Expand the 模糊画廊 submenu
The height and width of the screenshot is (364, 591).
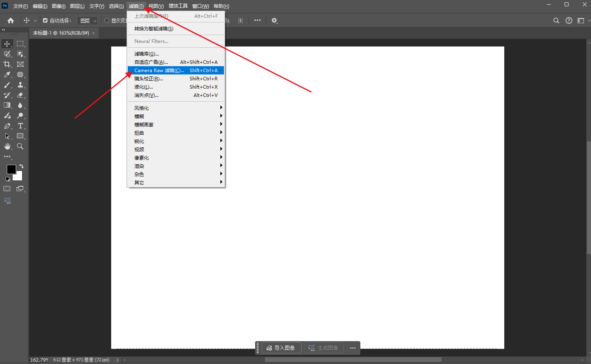coord(176,124)
